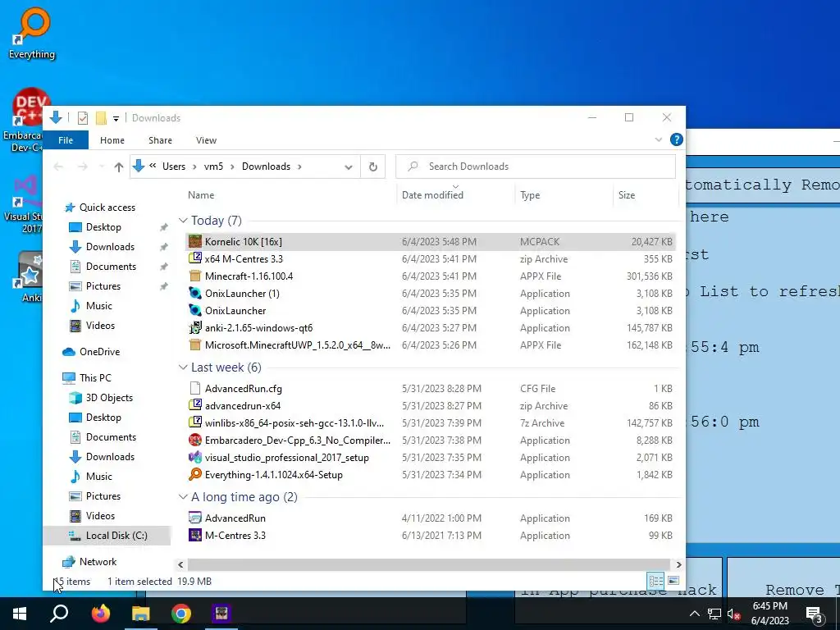Open 3D Objects in navigation pane

tap(109, 398)
